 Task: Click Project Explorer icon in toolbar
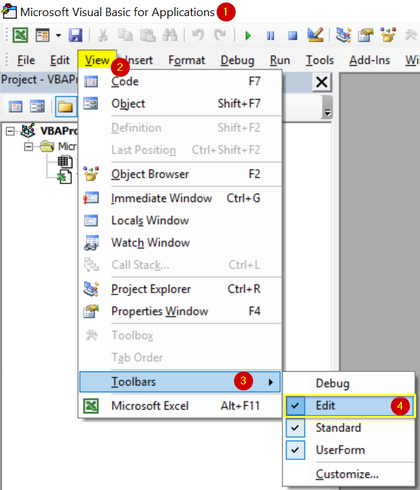click(343, 35)
